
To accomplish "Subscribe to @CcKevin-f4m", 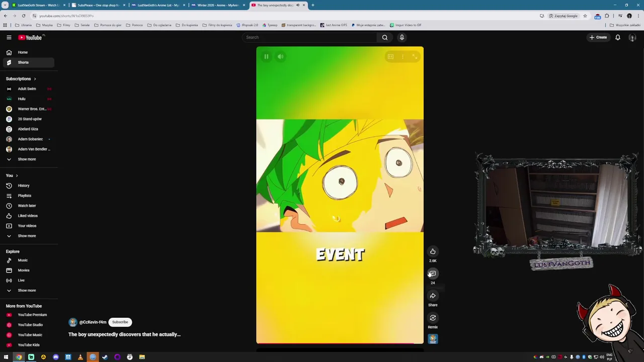I will 120,322.
